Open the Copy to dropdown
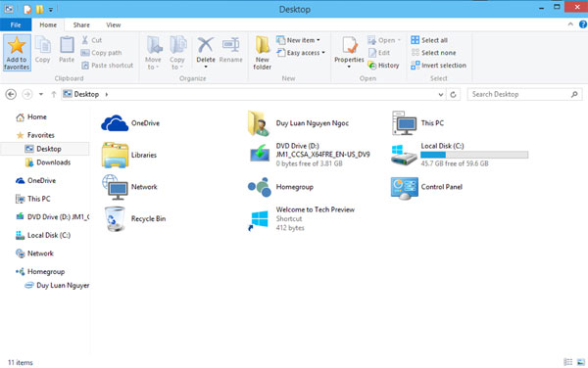The height and width of the screenshot is (368, 588). tap(177, 53)
